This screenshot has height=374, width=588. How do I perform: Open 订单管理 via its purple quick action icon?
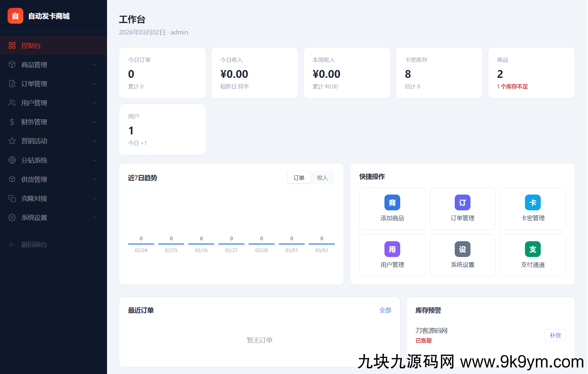[462, 202]
